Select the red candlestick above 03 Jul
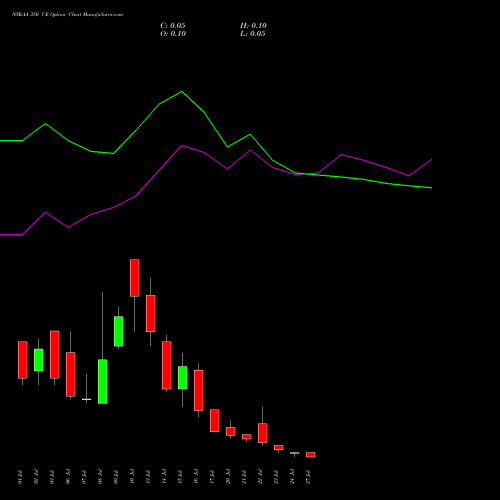This screenshot has height=500, width=500. pos(55,355)
